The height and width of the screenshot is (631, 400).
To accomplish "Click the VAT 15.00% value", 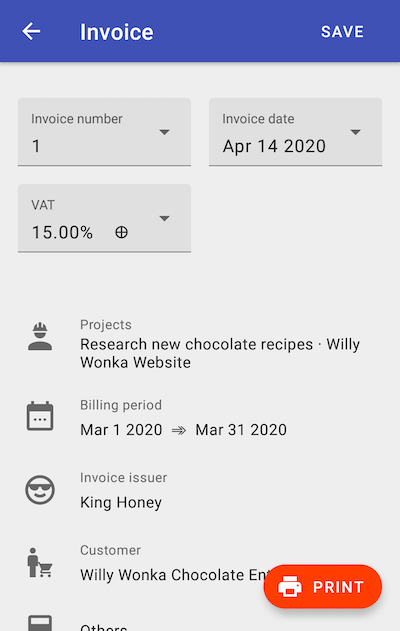I will (62, 232).
